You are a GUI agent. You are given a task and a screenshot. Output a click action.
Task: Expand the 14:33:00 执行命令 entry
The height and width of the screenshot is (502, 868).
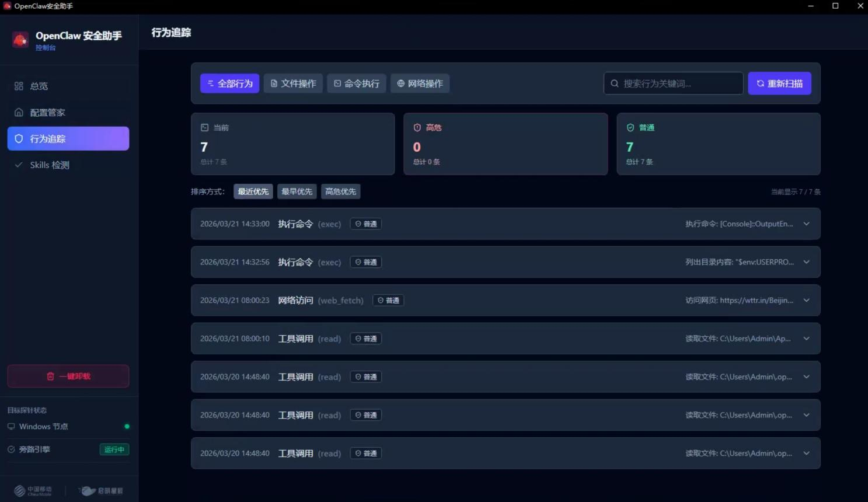pyautogui.click(x=806, y=224)
